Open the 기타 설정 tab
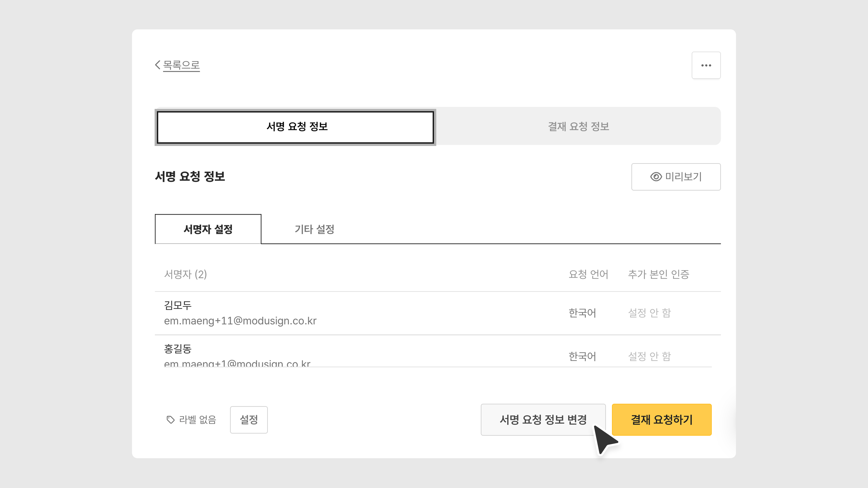Viewport: 868px width, 488px height. [314, 229]
